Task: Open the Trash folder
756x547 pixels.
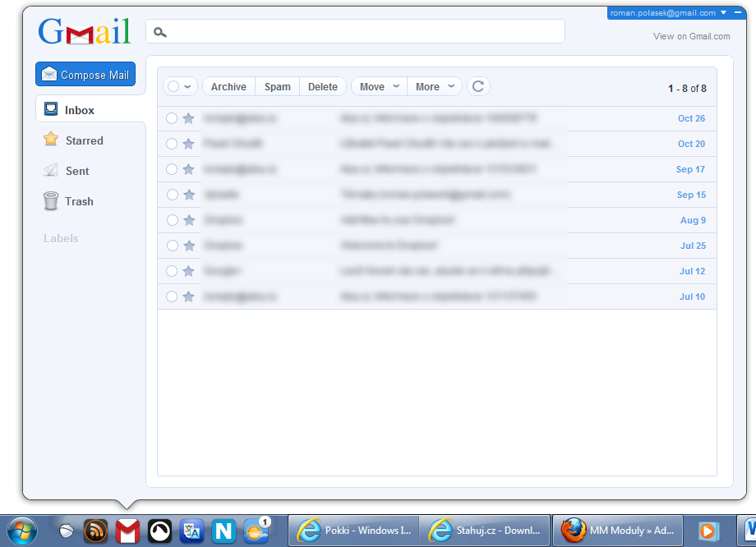Action: 79,201
